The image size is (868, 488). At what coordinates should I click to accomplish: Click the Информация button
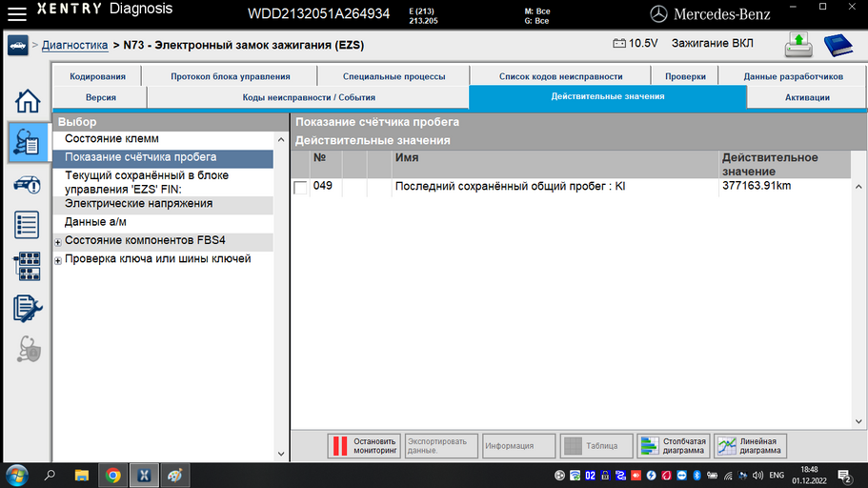tap(518, 446)
